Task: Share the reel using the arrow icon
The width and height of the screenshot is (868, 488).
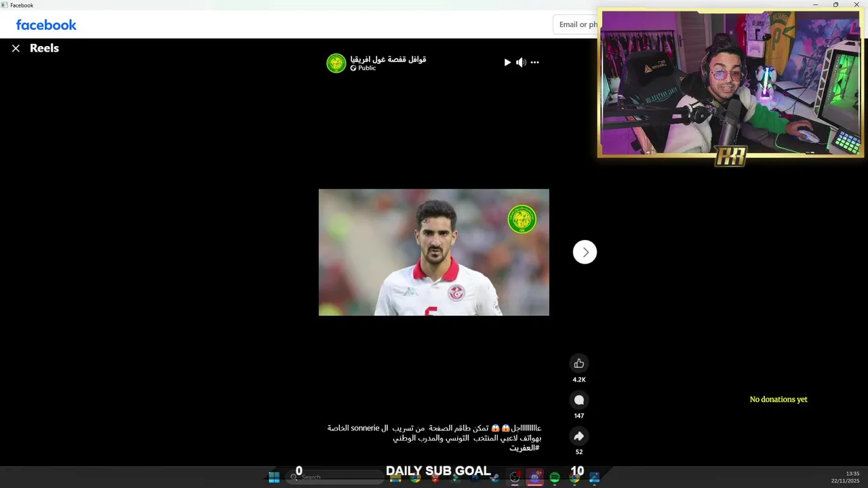Action: click(579, 436)
